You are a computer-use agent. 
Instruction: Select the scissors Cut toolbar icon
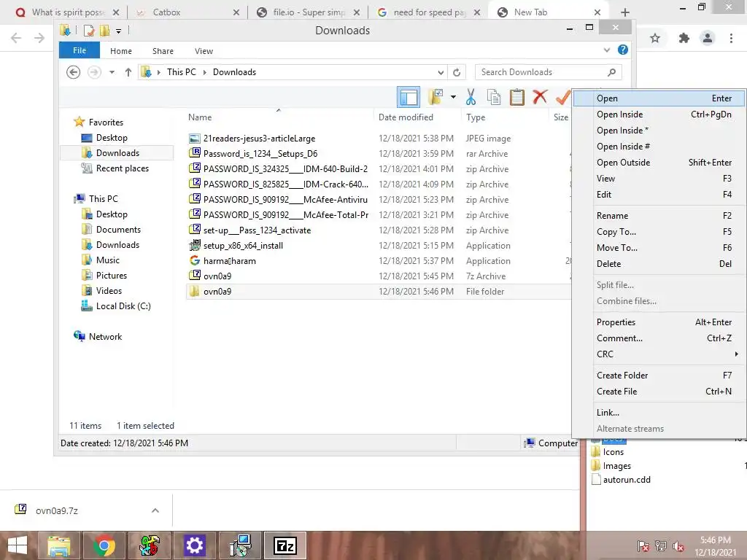(471, 97)
